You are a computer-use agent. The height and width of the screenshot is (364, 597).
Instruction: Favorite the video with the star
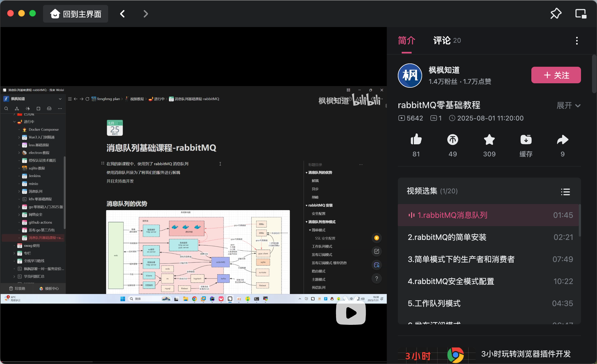click(x=489, y=140)
